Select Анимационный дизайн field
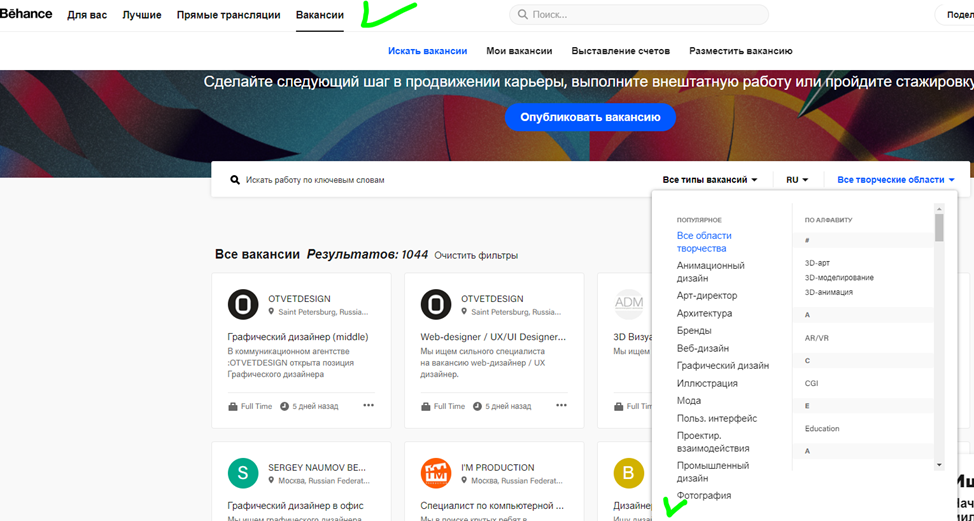 (x=711, y=272)
